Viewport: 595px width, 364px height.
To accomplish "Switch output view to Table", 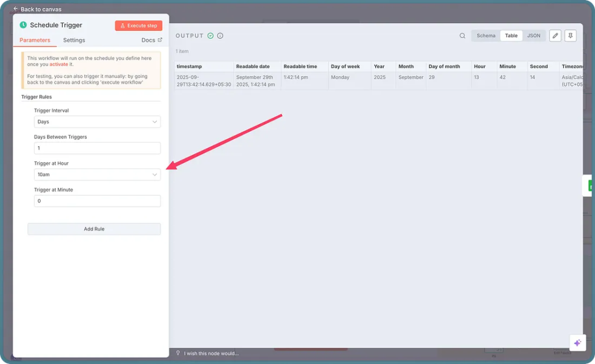I will 511,36.
